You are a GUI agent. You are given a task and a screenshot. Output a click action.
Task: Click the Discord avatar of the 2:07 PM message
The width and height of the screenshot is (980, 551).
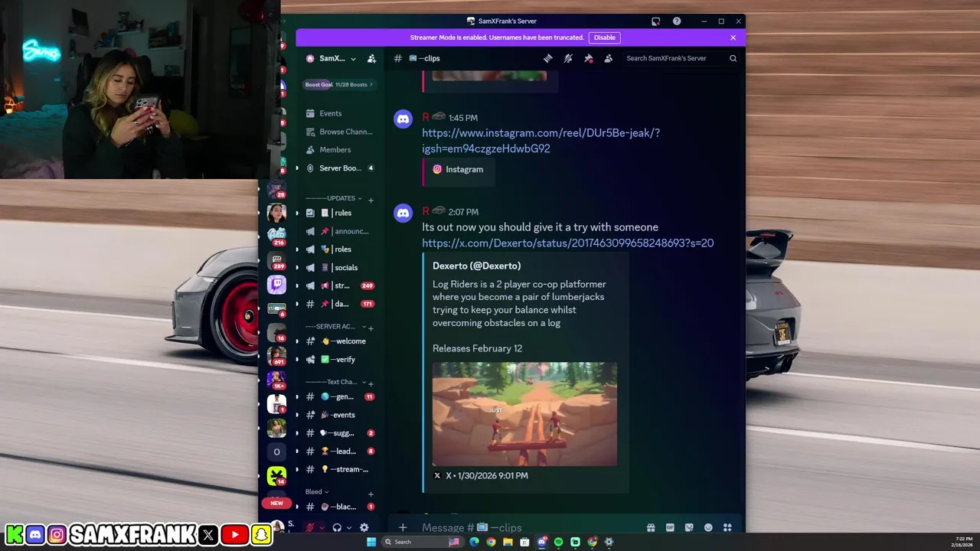coord(403,214)
